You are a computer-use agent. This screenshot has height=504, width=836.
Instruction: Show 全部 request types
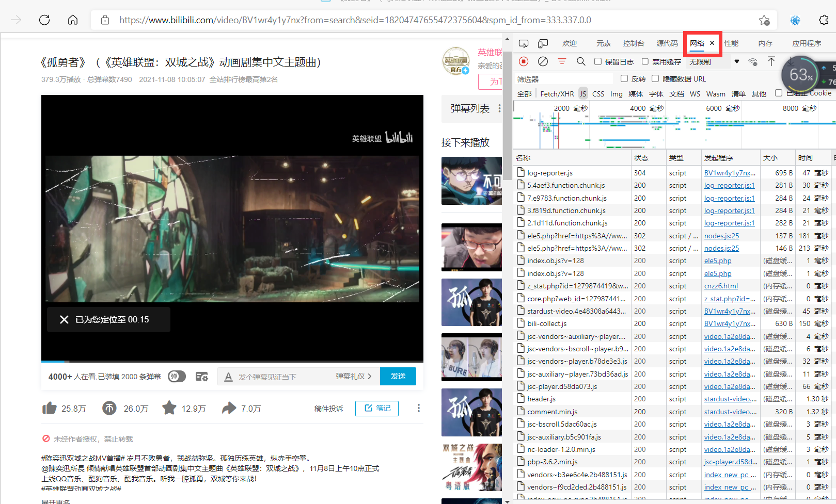click(524, 94)
